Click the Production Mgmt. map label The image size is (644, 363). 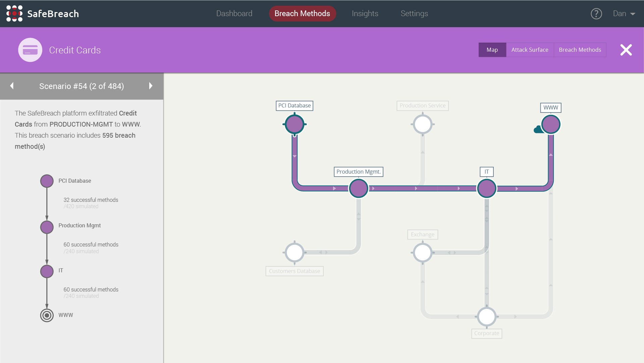tap(359, 172)
